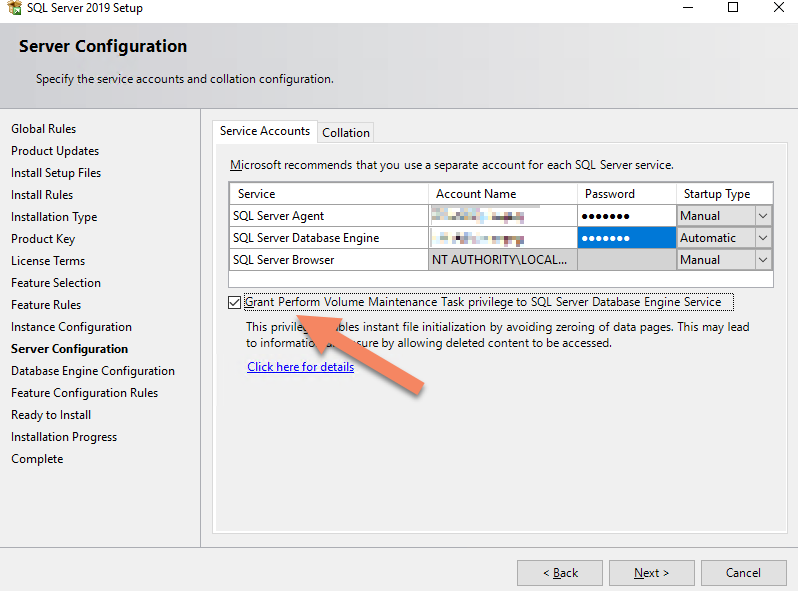798x591 pixels.
Task: Focus the Database Engine password field
Action: (626, 238)
